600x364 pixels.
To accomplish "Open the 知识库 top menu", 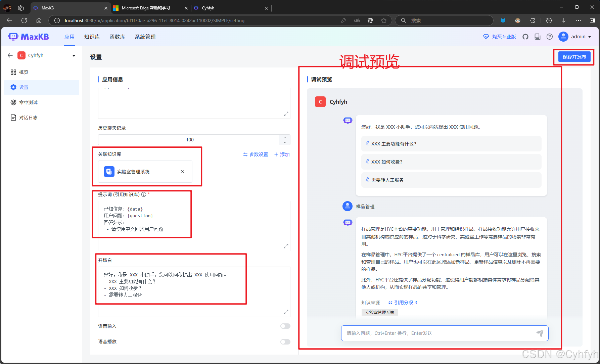I will pos(92,37).
